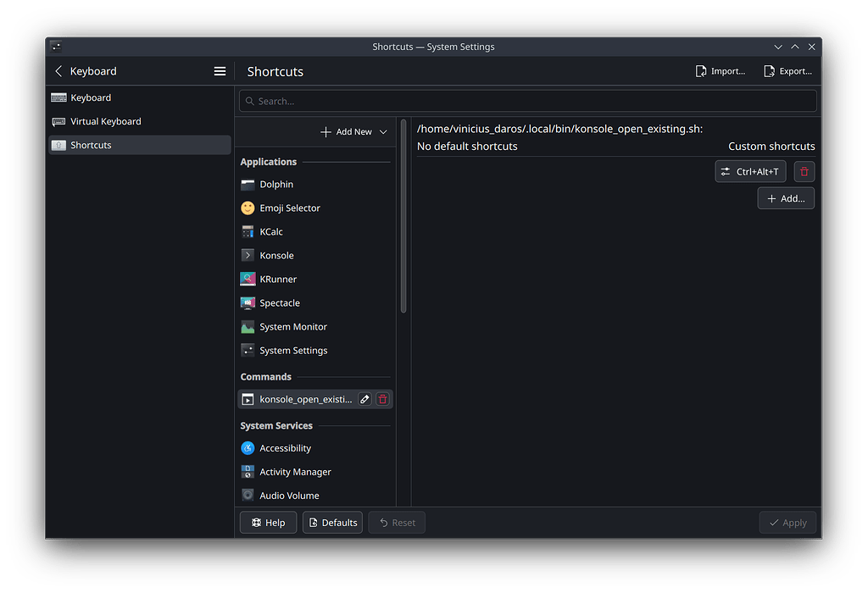
Task: Click the Defaults button
Action: [332, 523]
